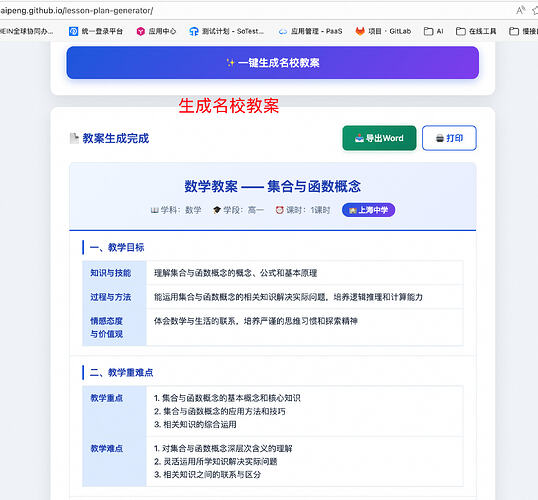The image size is (538, 500).
Task: Open the 项目 · GitLab bookmark
Action: tap(383, 31)
